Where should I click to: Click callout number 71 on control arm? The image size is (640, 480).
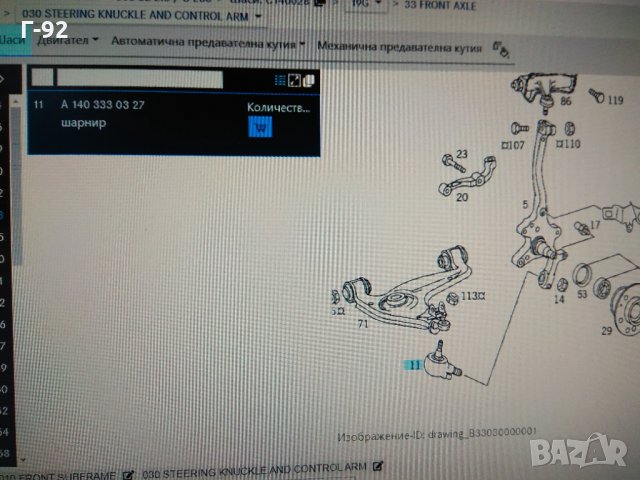point(361,326)
